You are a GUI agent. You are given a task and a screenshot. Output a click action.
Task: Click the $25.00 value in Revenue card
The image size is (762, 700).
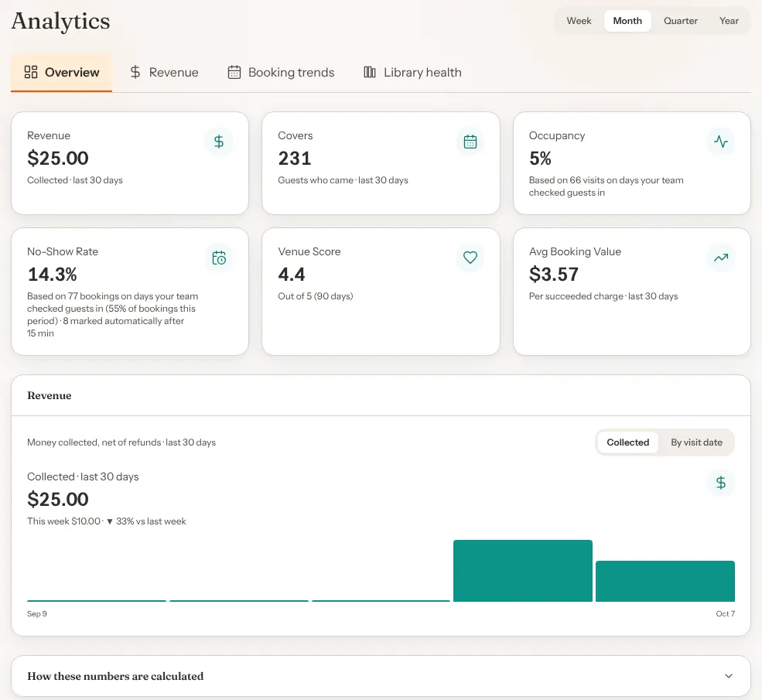tap(58, 159)
